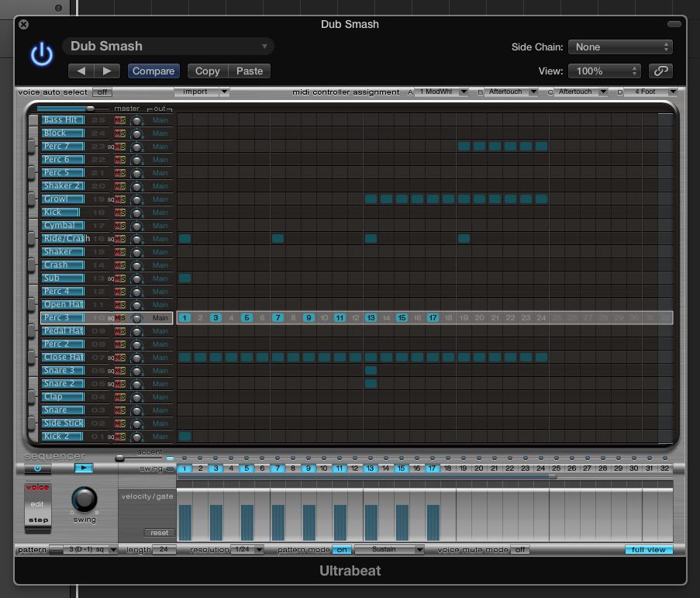Viewport: 700px width, 598px height.
Task: Toggle the full view button
Action: click(x=649, y=550)
